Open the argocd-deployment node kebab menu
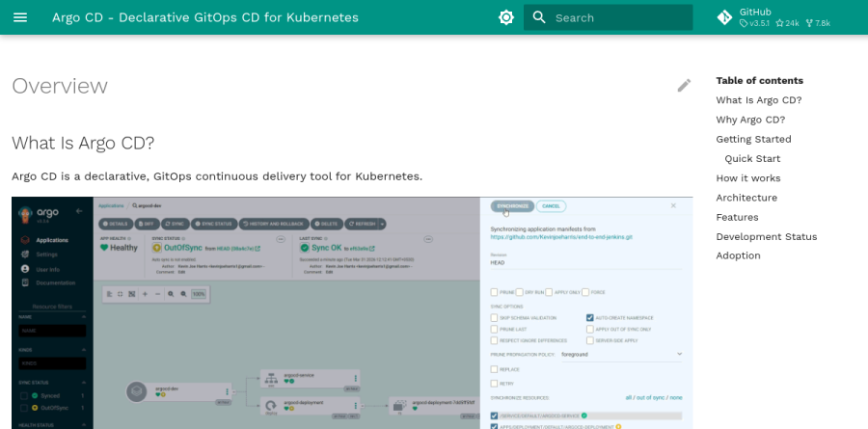This screenshot has width=868, height=429. click(x=355, y=405)
